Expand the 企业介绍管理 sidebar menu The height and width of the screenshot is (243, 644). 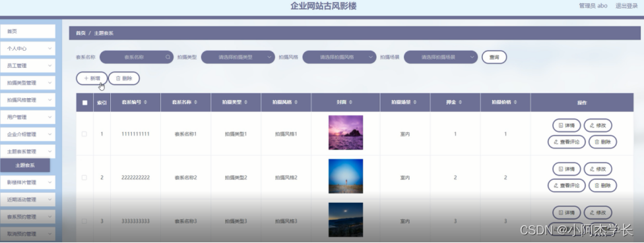(x=28, y=134)
